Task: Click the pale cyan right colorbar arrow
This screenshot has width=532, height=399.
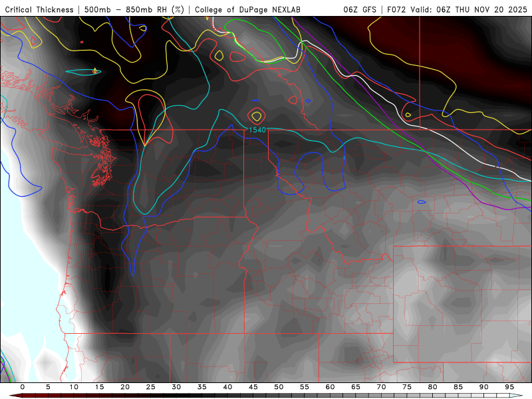Action: 517,396
